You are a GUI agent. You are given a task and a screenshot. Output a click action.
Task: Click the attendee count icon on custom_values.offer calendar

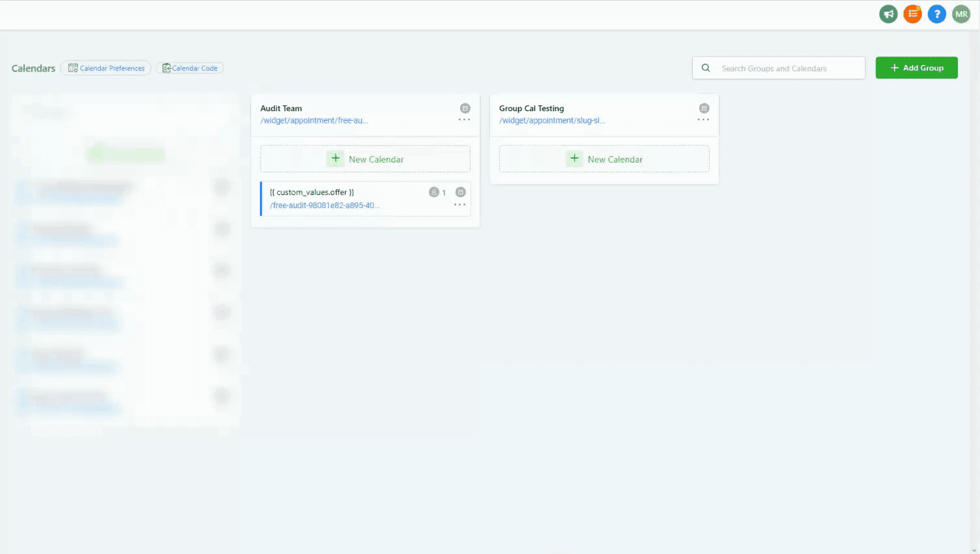pos(433,192)
